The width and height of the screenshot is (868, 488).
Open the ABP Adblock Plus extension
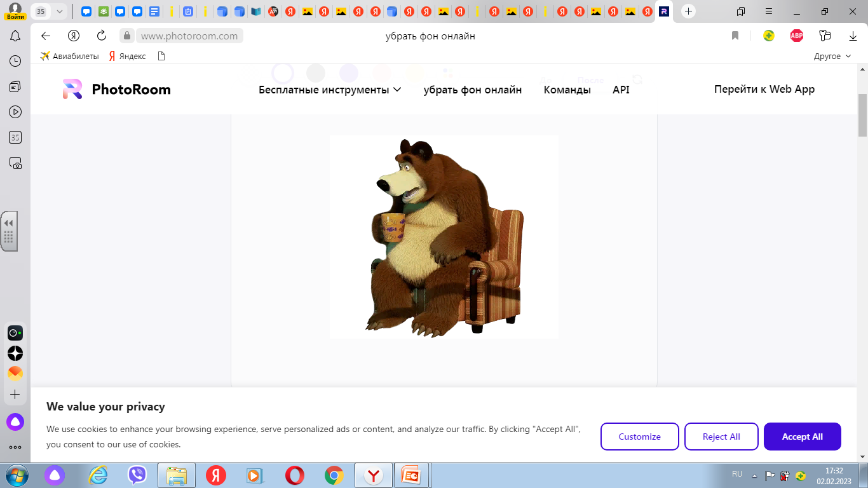[x=797, y=36]
